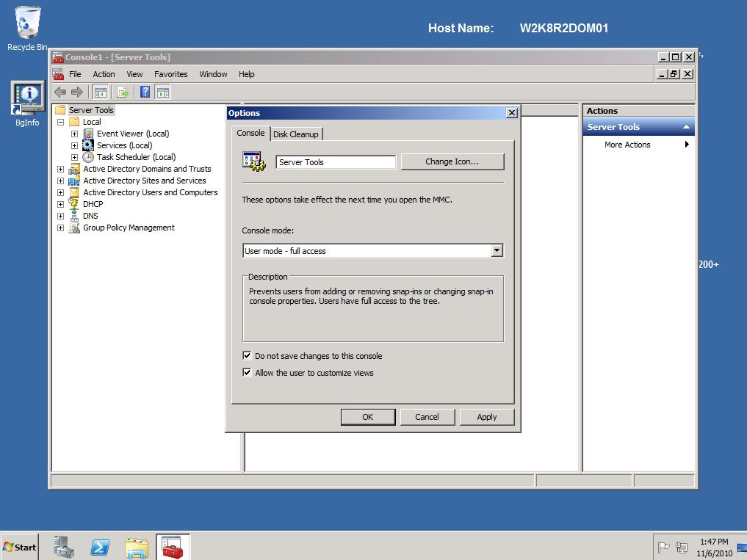Expand the DNS node

[60, 217]
